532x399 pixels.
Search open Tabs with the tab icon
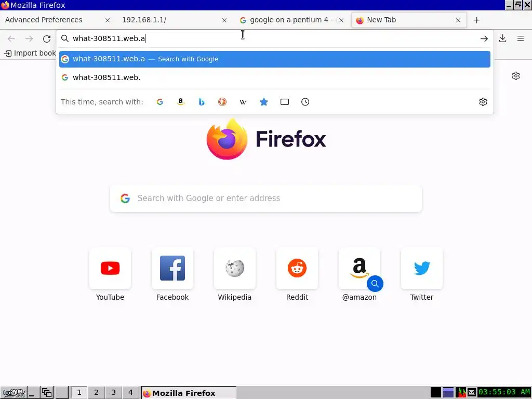(285, 102)
